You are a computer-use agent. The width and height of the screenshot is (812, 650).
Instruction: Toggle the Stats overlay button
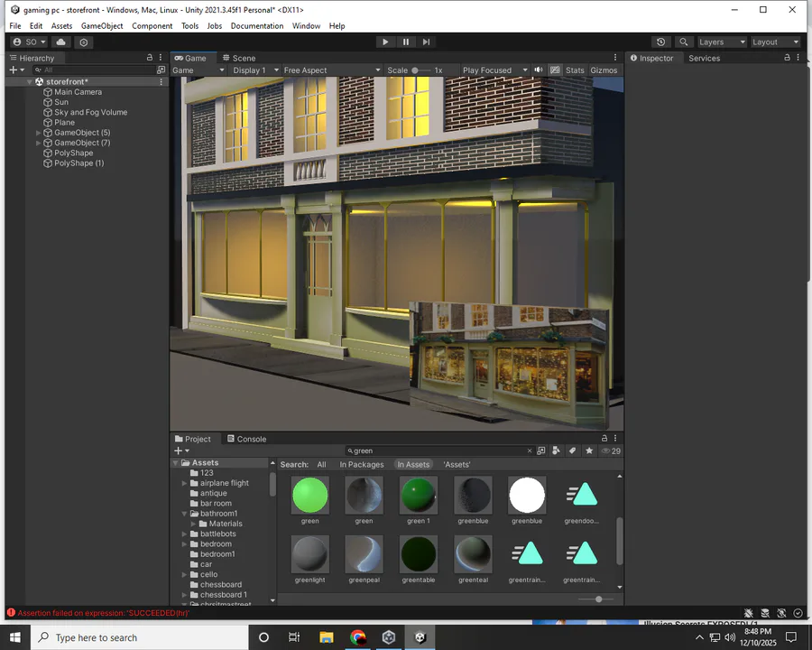[x=575, y=70]
